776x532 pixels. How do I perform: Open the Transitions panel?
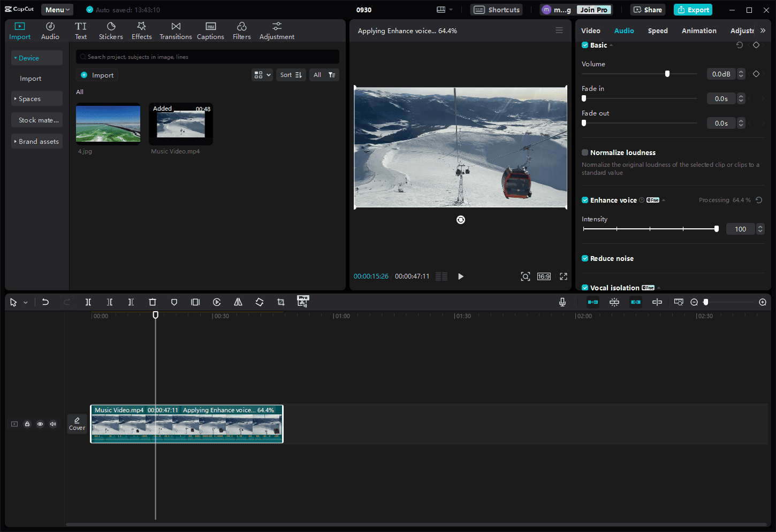(x=176, y=31)
